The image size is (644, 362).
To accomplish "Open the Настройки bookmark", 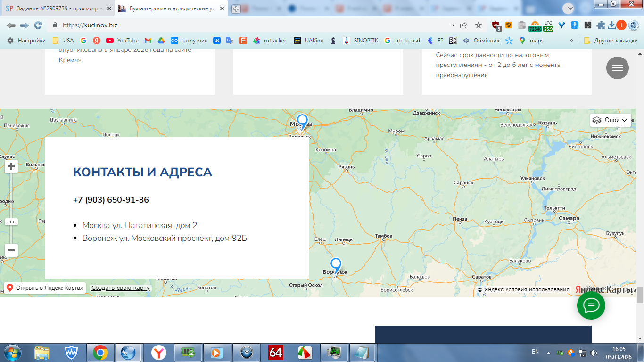I will tap(26, 41).
